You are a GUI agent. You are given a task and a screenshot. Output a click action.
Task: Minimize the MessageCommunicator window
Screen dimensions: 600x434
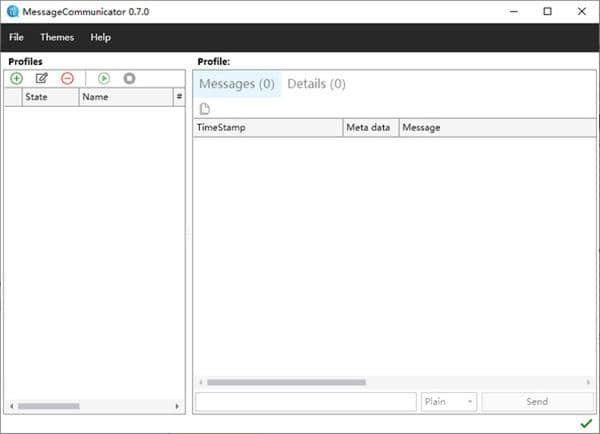(x=514, y=11)
